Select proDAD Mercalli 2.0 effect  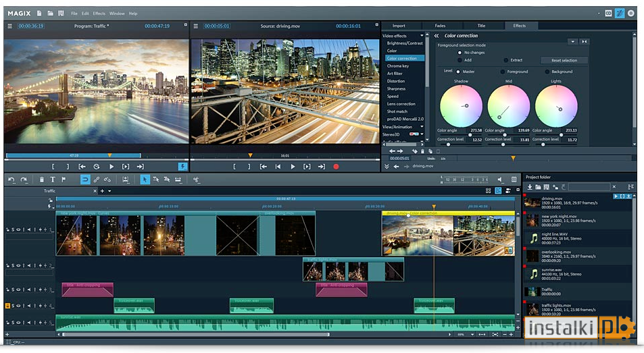[x=405, y=119]
